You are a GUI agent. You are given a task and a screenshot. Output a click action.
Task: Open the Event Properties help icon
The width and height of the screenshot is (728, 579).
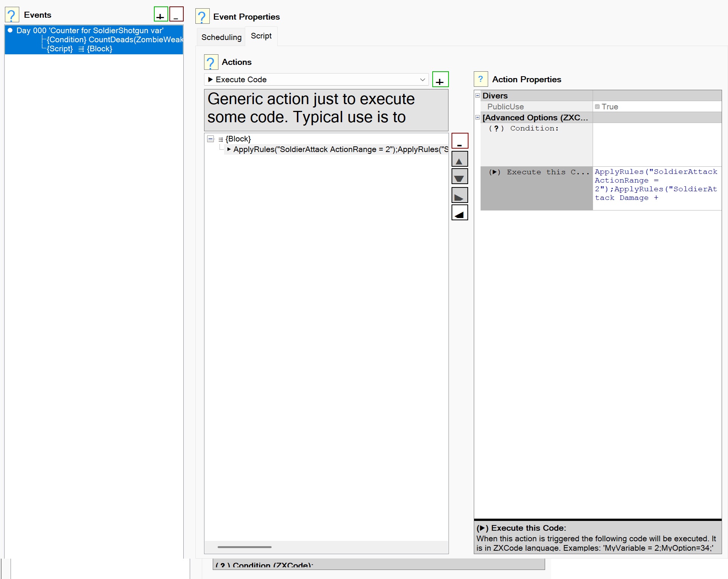pos(202,17)
